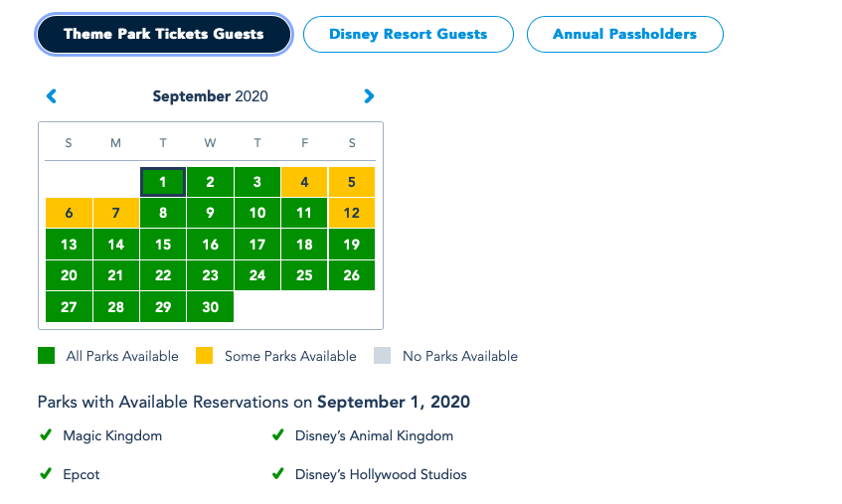
Task: Pick Sunday September 6
Action: pos(69,213)
